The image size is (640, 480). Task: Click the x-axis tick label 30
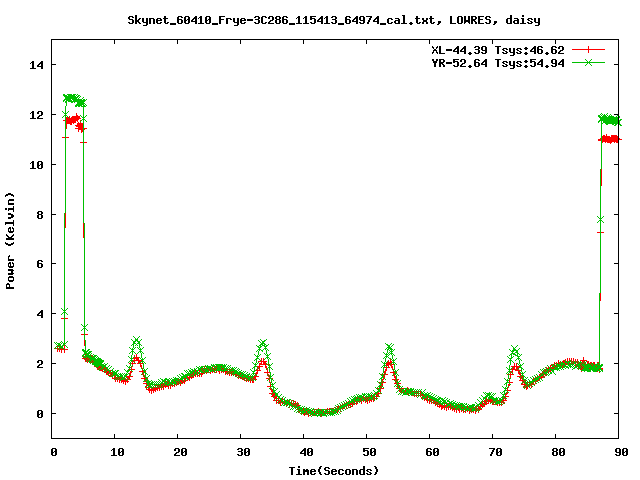[x=243, y=452]
